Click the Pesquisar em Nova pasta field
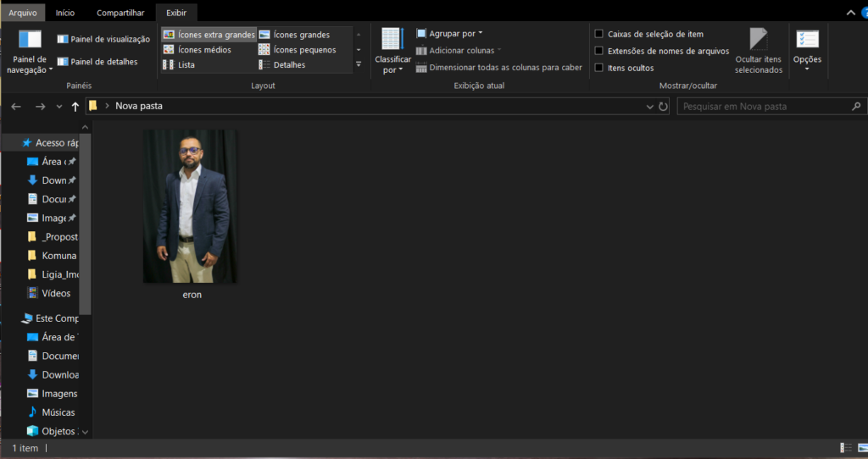Image resolution: width=868 pixels, height=459 pixels. [763, 107]
